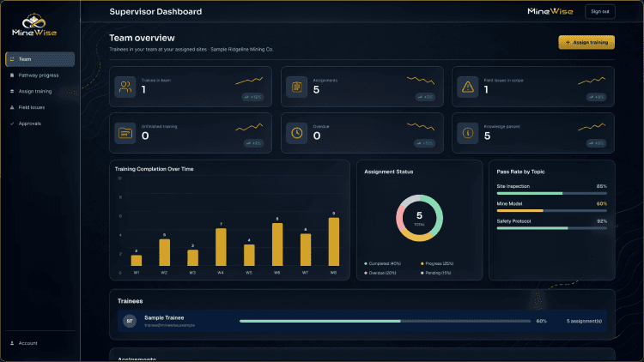Click the Site Inspection pass rate bar
This screenshot has width=644, height=362.
[551, 193]
